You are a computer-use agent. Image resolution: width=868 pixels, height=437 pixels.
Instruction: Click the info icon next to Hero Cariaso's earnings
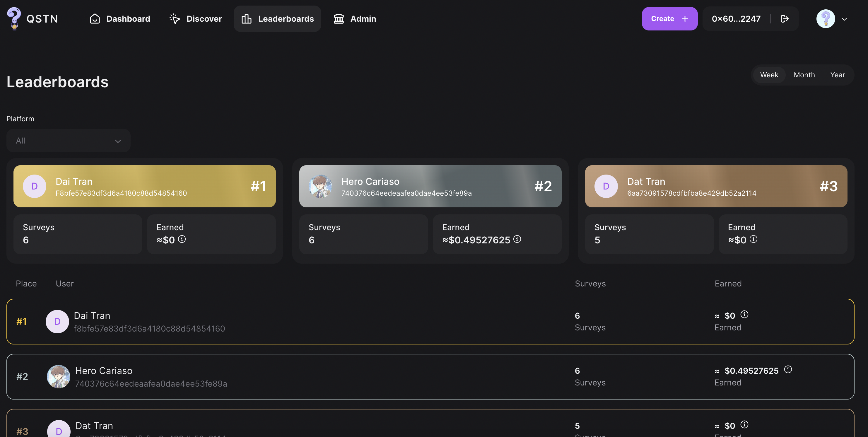517,239
